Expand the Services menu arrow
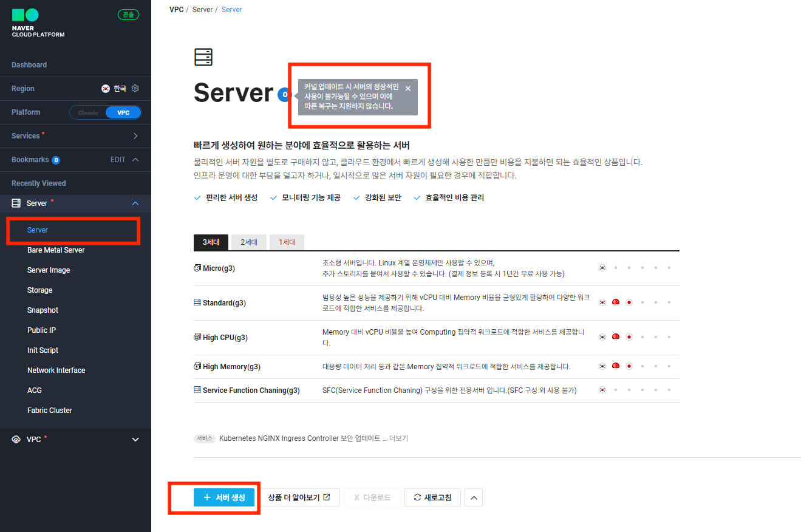 tap(135, 136)
